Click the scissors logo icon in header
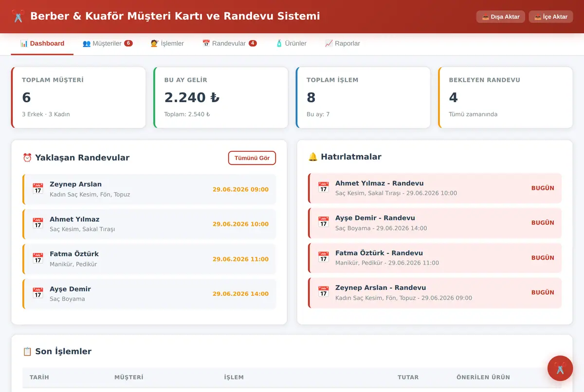 pos(18,17)
